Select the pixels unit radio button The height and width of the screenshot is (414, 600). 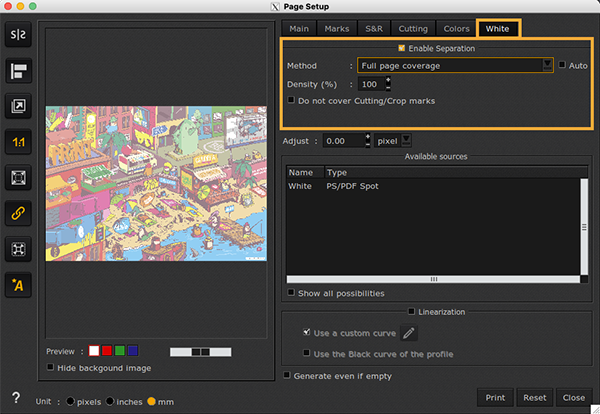[69, 401]
